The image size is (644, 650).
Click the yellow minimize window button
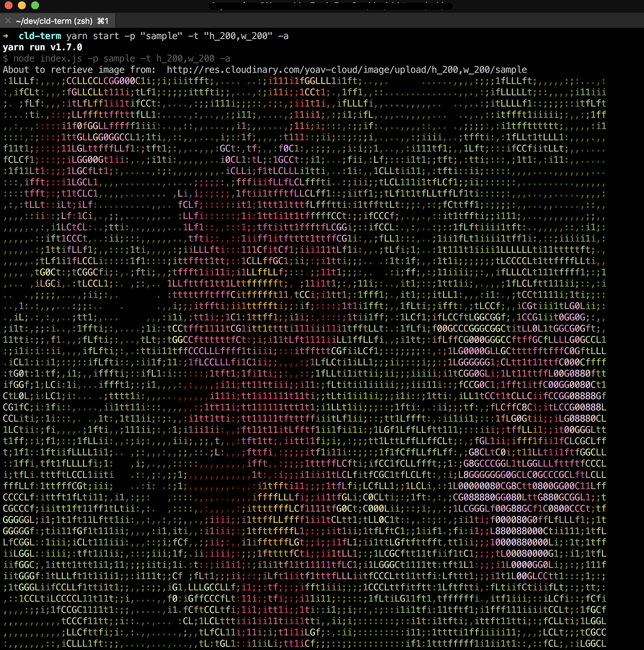click(22, 5)
